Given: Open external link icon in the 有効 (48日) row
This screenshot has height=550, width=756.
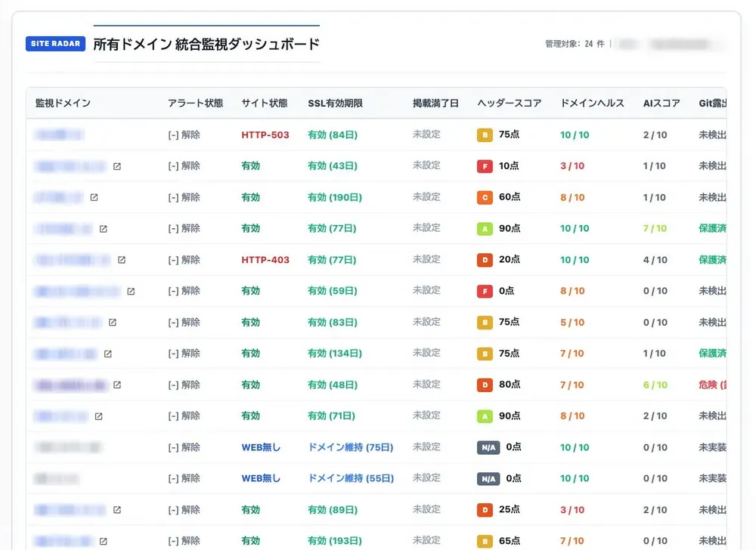Looking at the screenshot, I should [117, 385].
